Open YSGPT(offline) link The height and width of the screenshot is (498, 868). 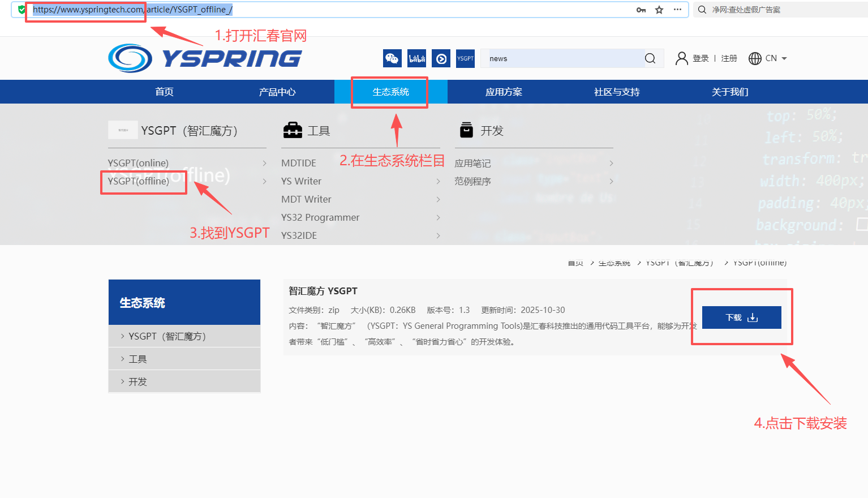coord(139,181)
